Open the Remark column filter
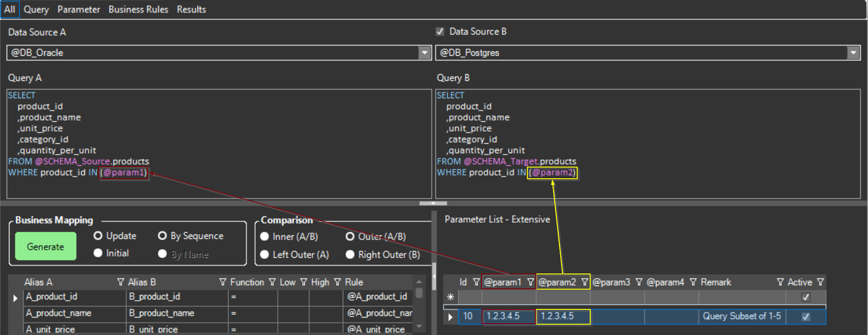This screenshot has height=335, width=868. click(x=780, y=282)
